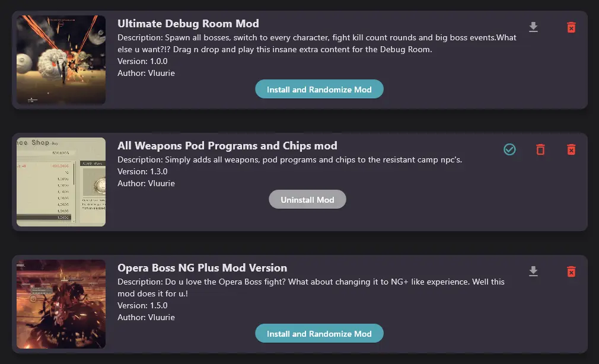The height and width of the screenshot is (364, 599).
Task: Select the Ultimate Debug Room Mod title
Action: [x=188, y=24]
